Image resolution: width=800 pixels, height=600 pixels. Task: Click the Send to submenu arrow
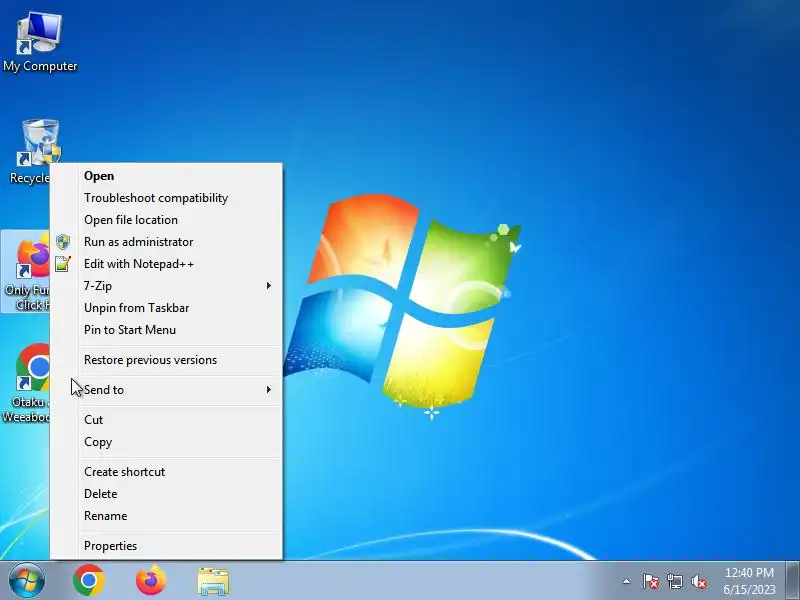(268, 390)
